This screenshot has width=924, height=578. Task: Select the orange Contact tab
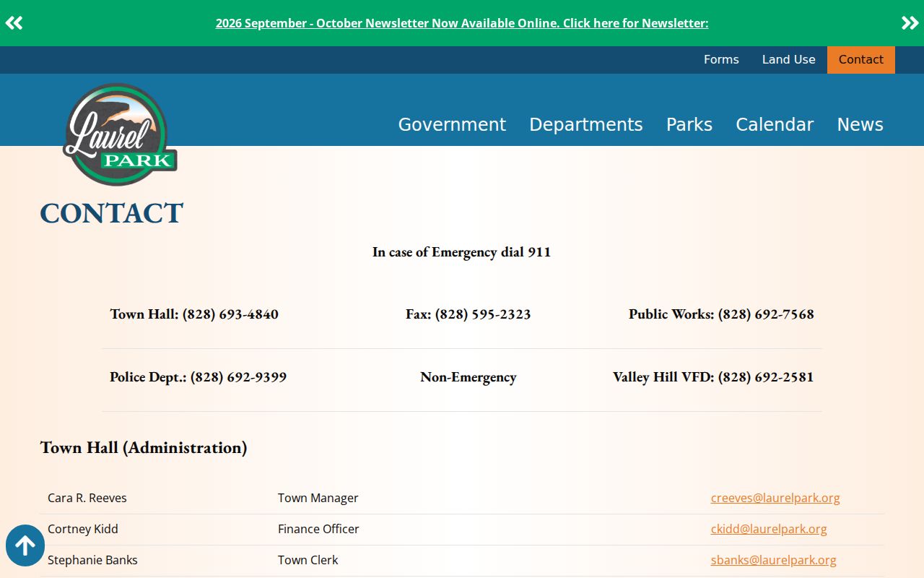[860, 60]
